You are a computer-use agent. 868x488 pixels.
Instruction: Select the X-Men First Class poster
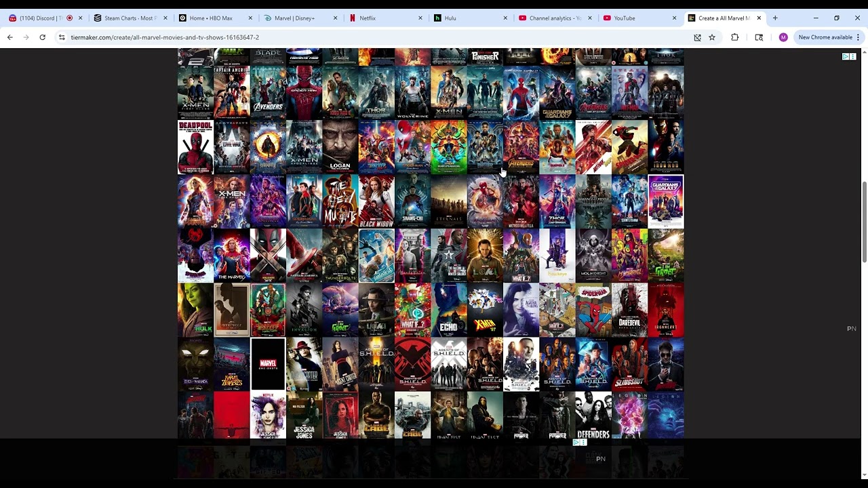[x=195, y=93]
